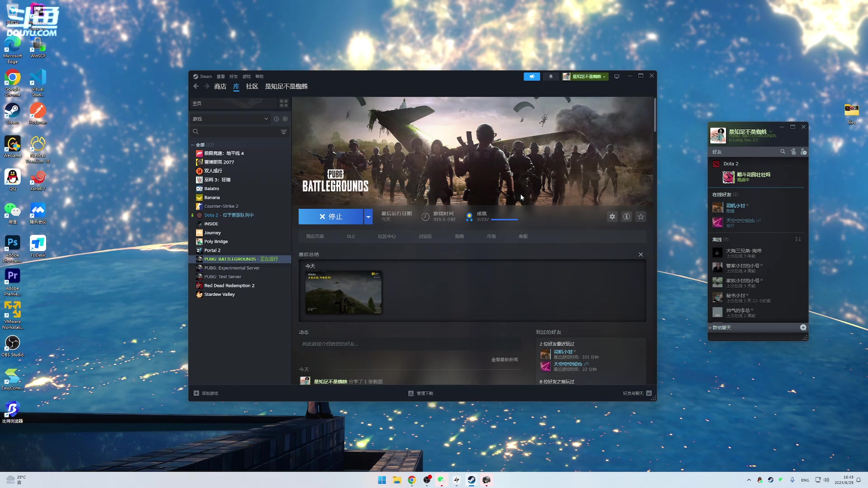This screenshot has width=868, height=488.
Task: Click the view latest news link
Action: (x=505, y=360)
